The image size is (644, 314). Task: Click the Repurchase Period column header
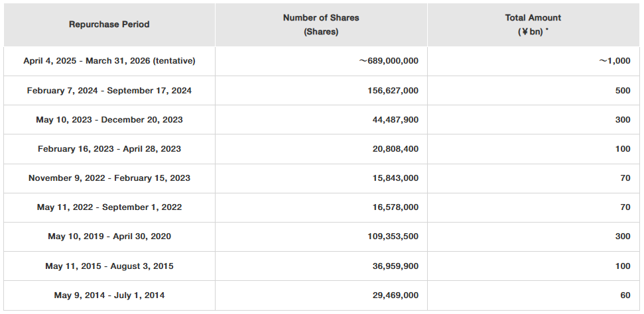click(x=109, y=25)
